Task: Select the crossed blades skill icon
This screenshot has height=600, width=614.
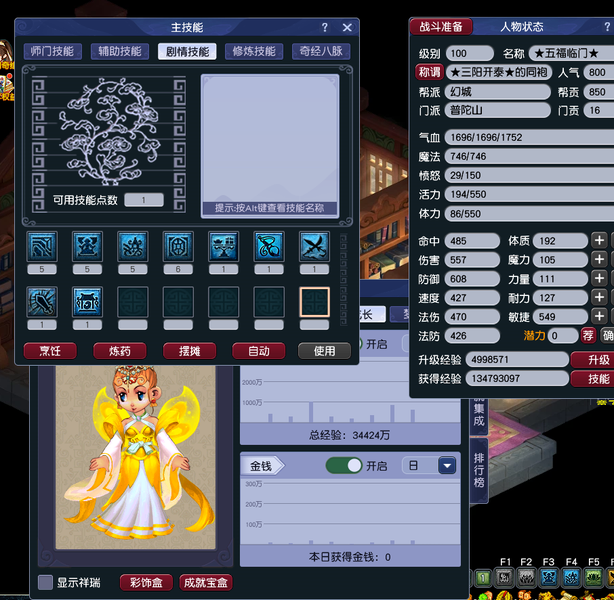Action: point(314,246)
